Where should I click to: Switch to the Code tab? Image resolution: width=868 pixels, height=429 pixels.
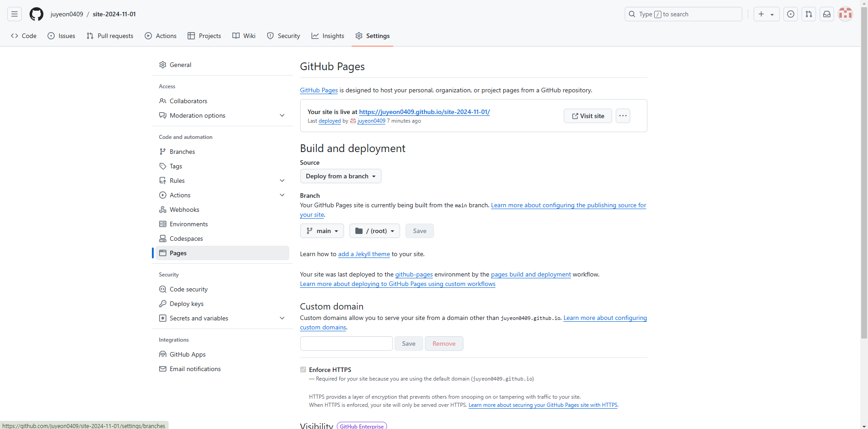coord(24,36)
